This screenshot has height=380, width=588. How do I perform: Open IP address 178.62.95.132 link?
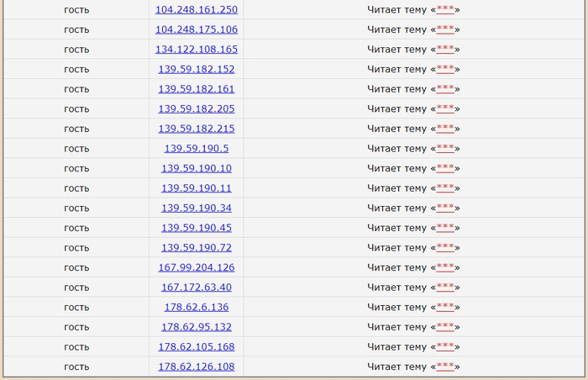coord(197,327)
